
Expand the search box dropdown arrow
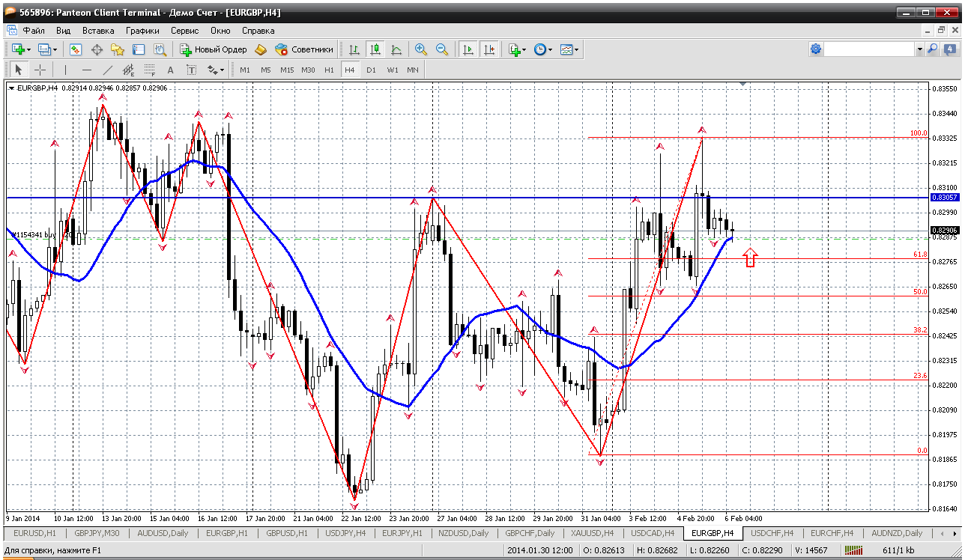pyautogui.click(x=919, y=49)
